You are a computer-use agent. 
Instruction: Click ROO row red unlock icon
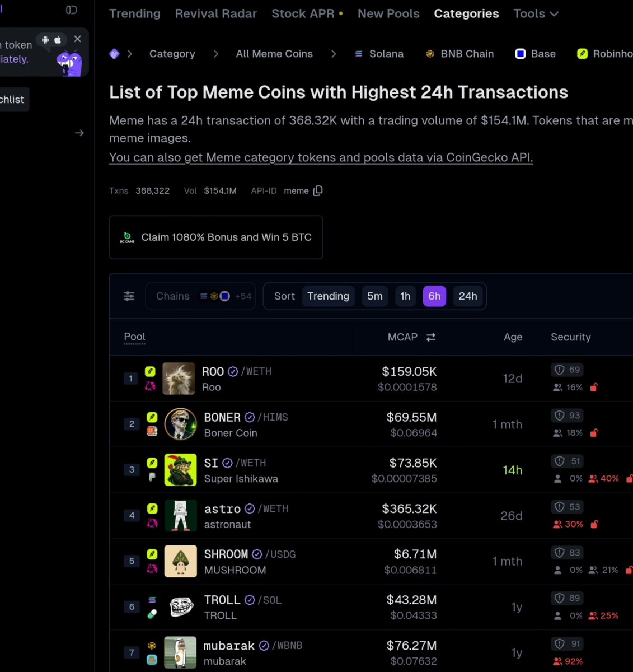pos(594,387)
